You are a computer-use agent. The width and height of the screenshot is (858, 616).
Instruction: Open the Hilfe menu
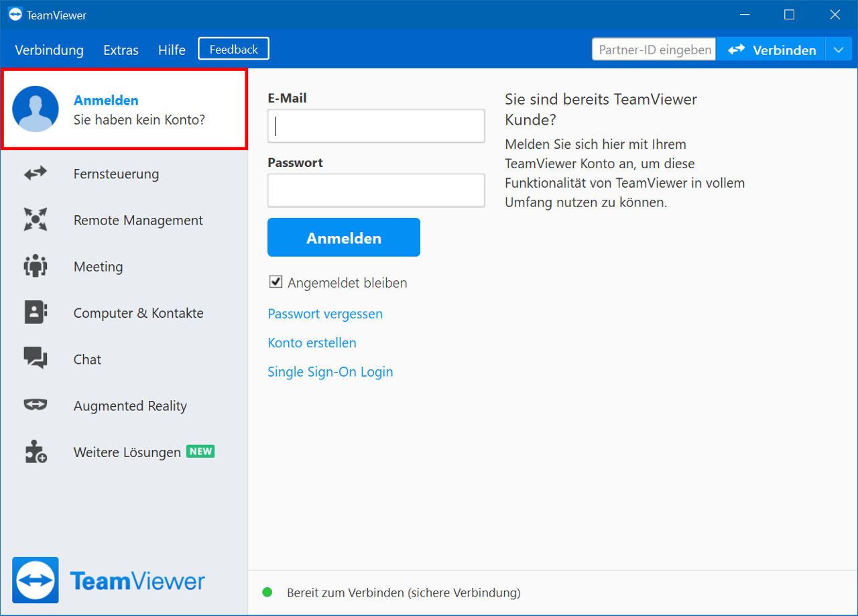click(172, 50)
